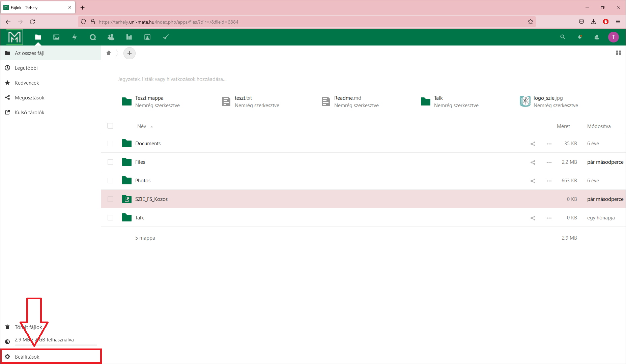
Task: Click the share icon for Documents folder
Action: tap(533, 144)
